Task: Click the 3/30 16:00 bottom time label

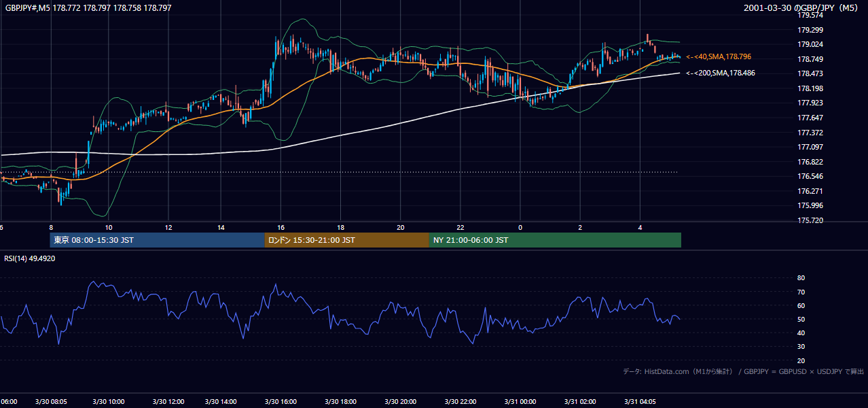Action: coord(281,402)
